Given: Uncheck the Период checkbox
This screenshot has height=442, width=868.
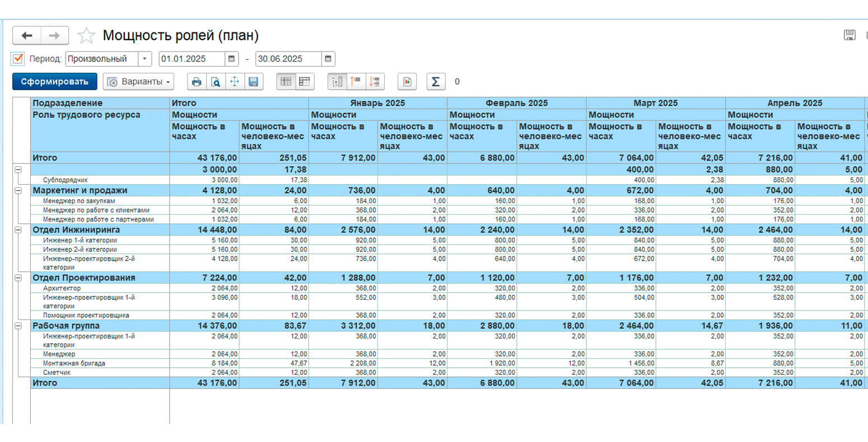Looking at the screenshot, I should (18, 58).
